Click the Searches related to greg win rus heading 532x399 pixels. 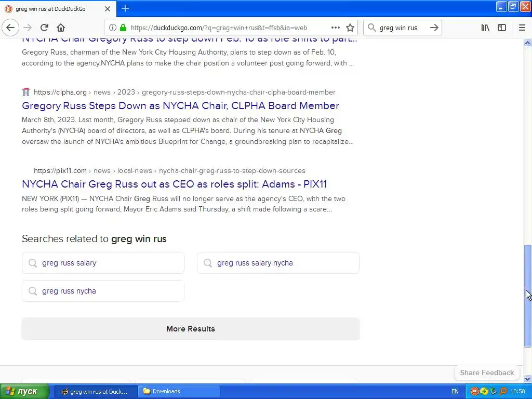click(94, 239)
